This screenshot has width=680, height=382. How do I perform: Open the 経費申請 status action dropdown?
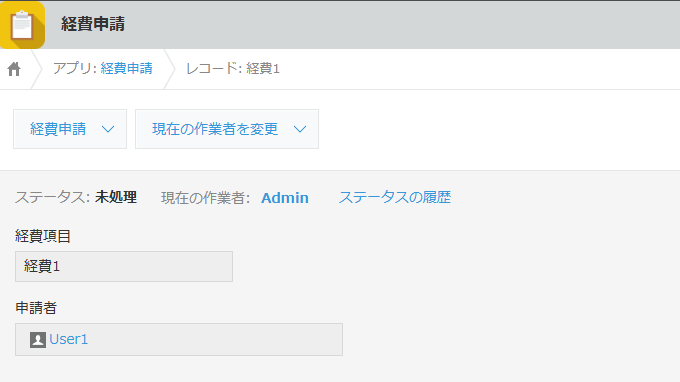click(70, 129)
